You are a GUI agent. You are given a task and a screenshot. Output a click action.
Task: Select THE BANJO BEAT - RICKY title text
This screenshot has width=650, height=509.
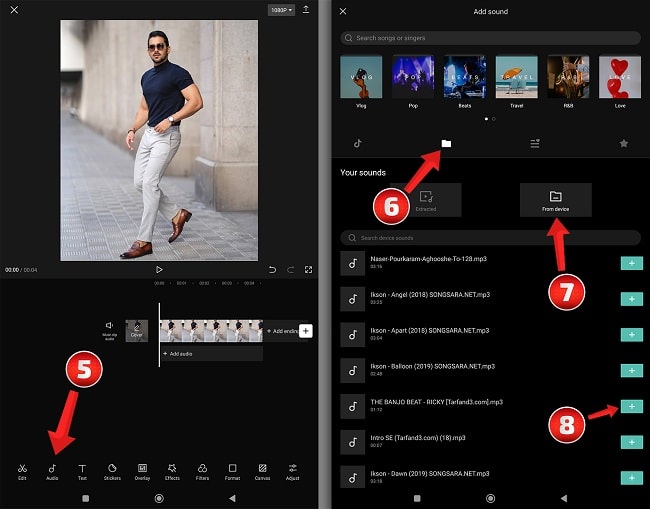[437, 402]
